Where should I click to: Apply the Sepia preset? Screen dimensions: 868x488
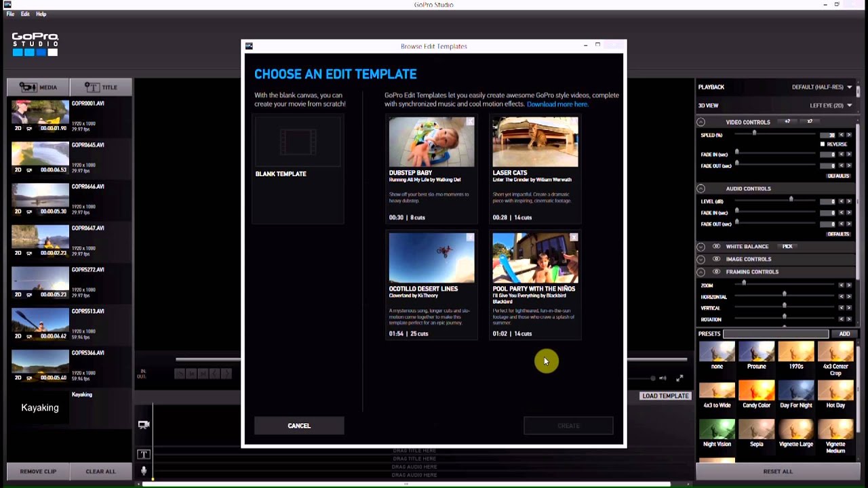point(757,429)
